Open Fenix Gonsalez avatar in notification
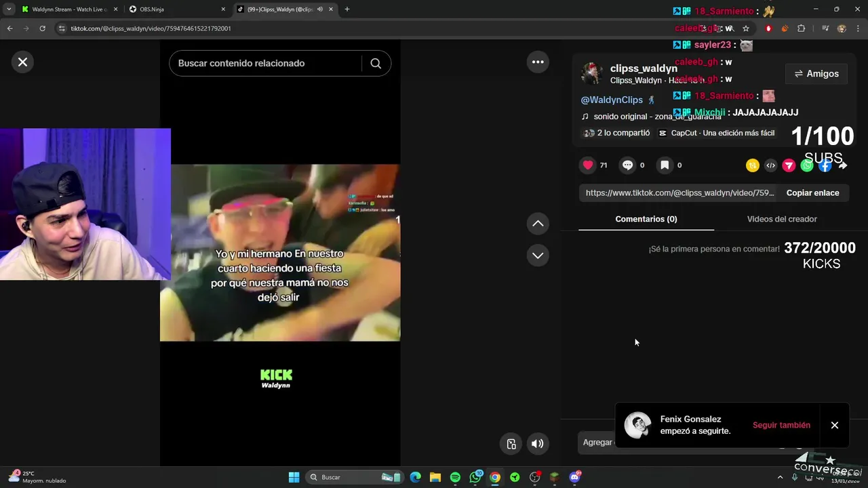868x488 pixels. (637, 425)
